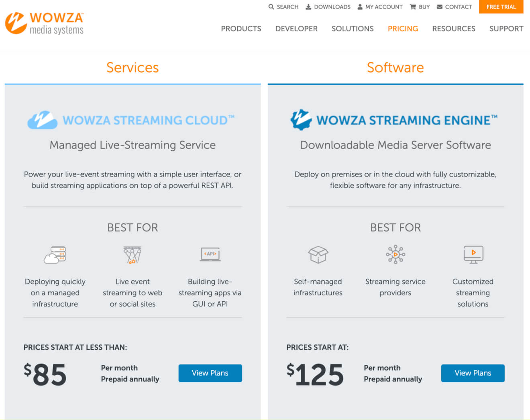The height and width of the screenshot is (420, 530).
Task: Click 'Deploying quickly on a managed infrastructure' text
Action: 55,293
